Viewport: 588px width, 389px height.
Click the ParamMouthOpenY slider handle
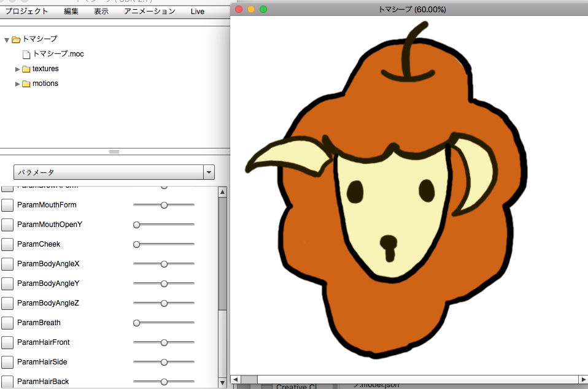click(136, 225)
